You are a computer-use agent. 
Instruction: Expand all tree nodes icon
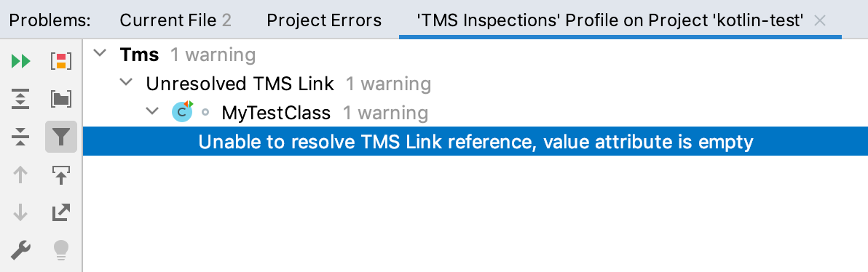(x=20, y=99)
